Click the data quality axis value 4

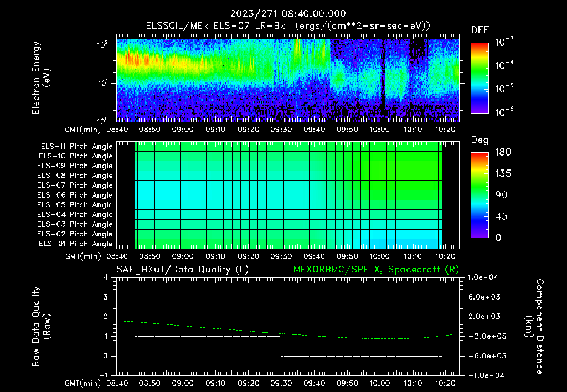106,277
